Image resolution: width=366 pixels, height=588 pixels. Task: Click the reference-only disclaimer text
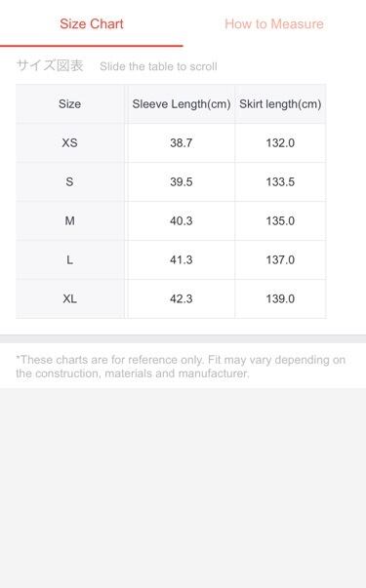click(x=181, y=367)
